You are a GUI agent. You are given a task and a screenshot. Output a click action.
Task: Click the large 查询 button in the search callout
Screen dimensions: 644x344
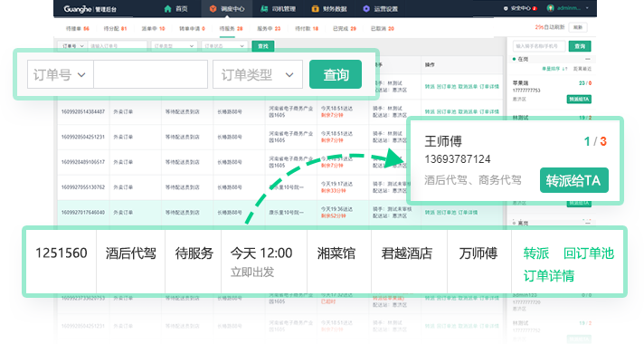(x=336, y=74)
